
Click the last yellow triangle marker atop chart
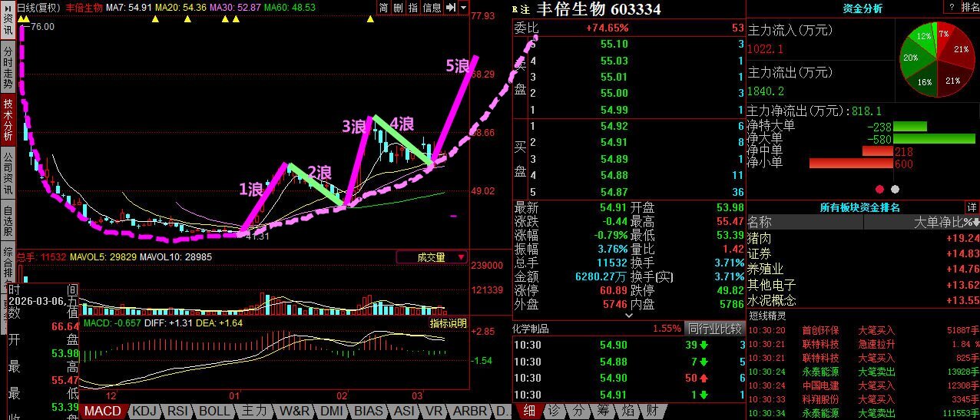click(x=369, y=19)
